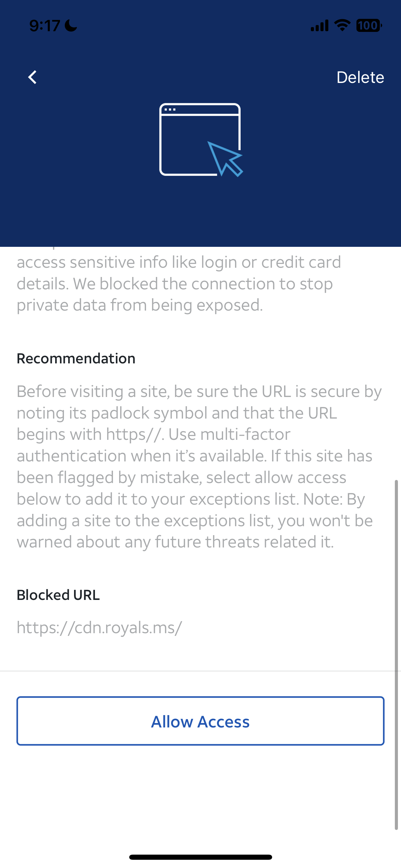
Task: Tap the three dots in window illustration
Action: (x=170, y=110)
